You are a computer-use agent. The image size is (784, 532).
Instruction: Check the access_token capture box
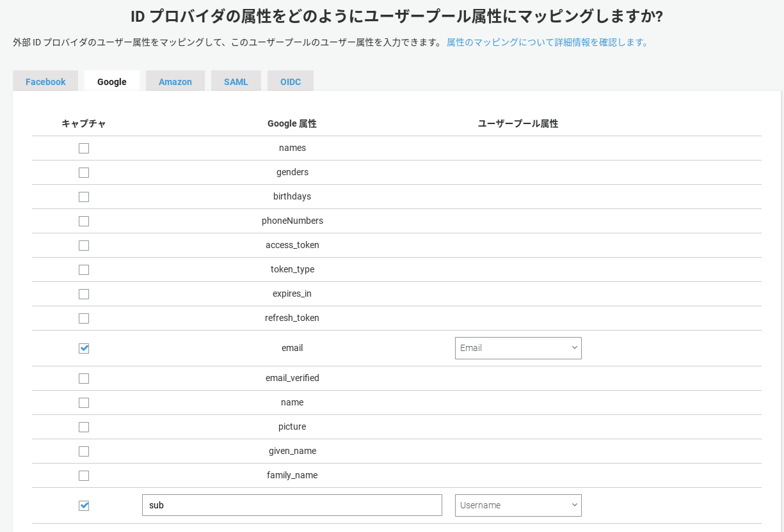pyautogui.click(x=84, y=246)
